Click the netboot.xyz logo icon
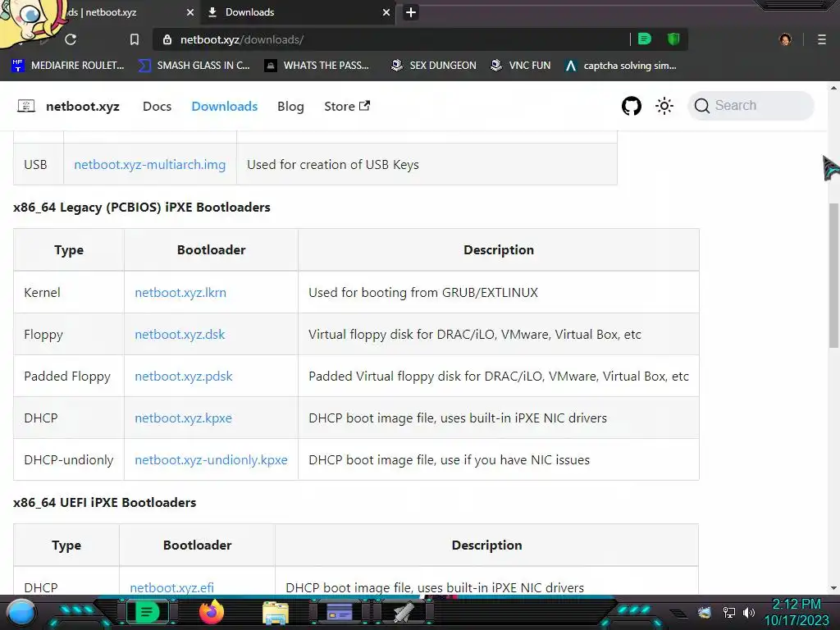The height and width of the screenshot is (630, 840). (x=26, y=106)
